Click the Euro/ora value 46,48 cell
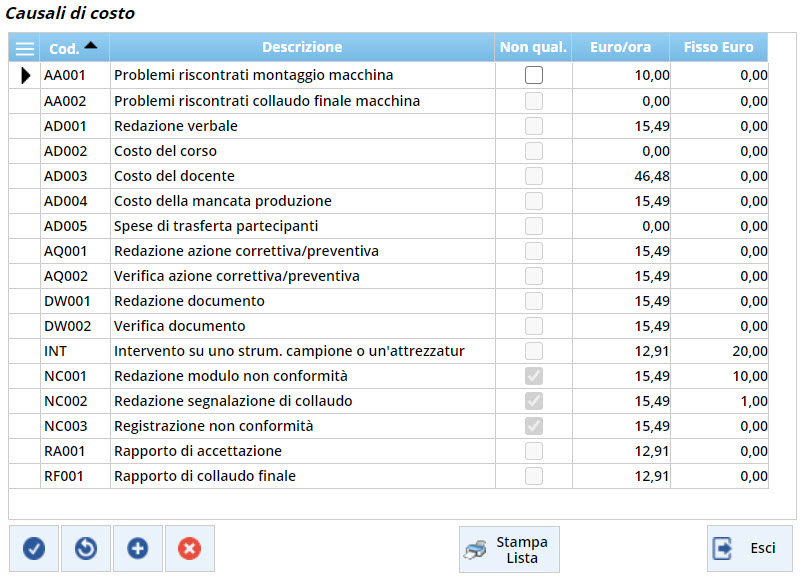Screen dimensions: 801x580 (x=622, y=176)
